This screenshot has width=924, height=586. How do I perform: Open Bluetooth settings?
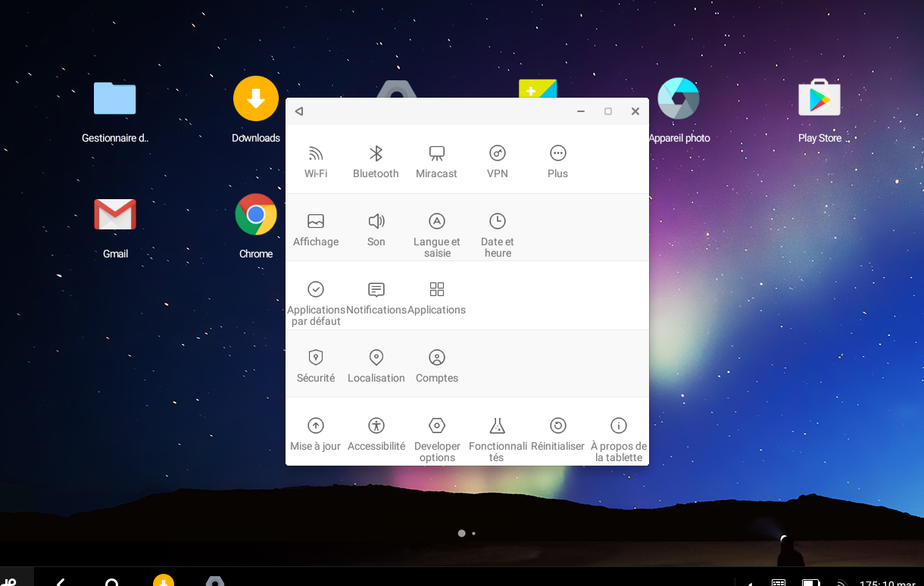376,161
